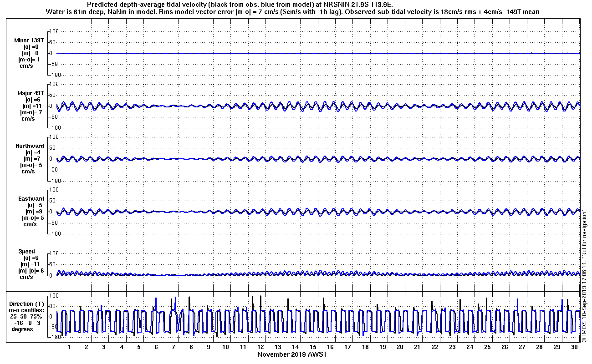This screenshot has width=592, height=364.
Task: Click 'm-o centiles:' text
Action: 27,310
